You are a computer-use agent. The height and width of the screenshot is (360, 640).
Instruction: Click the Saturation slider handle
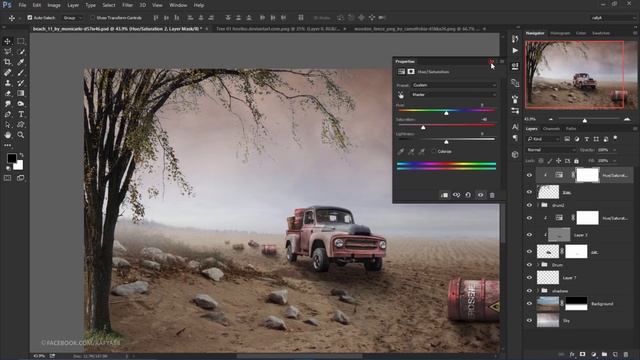pyautogui.click(x=423, y=127)
